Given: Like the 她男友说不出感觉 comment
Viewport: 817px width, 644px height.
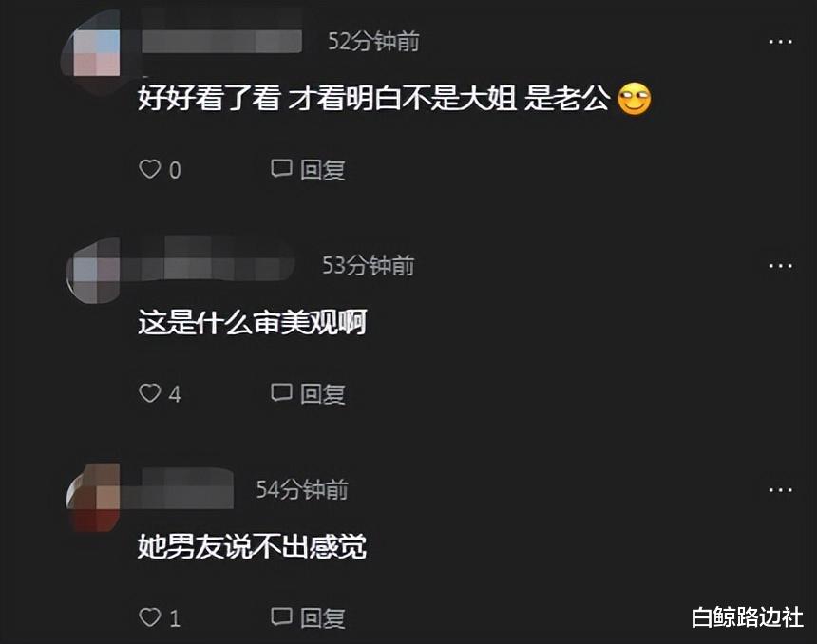Looking at the screenshot, I should 150,616.
